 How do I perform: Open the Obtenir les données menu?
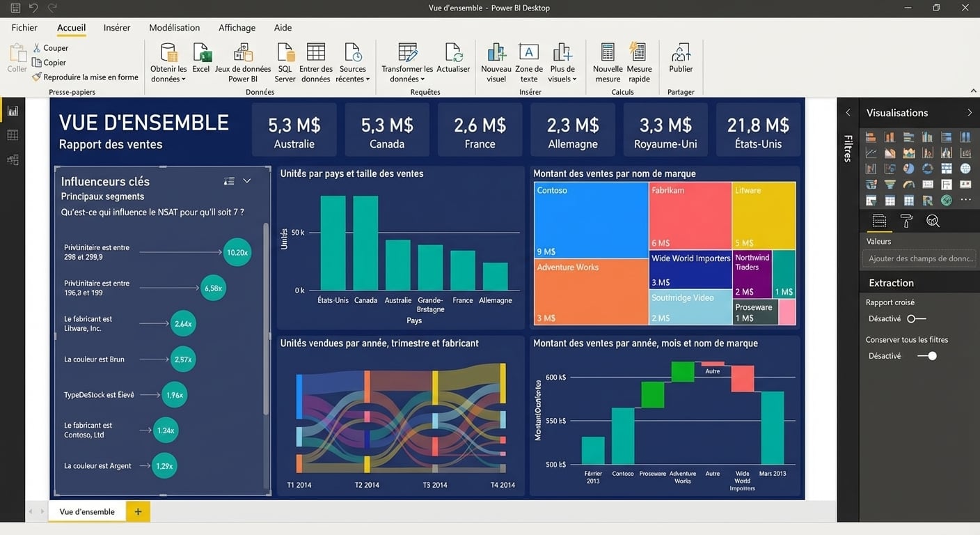click(168, 63)
